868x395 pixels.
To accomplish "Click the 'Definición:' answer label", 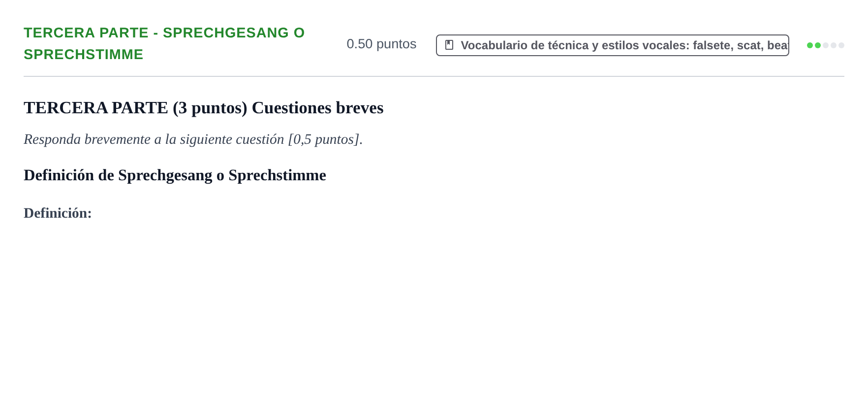I will (58, 213).
